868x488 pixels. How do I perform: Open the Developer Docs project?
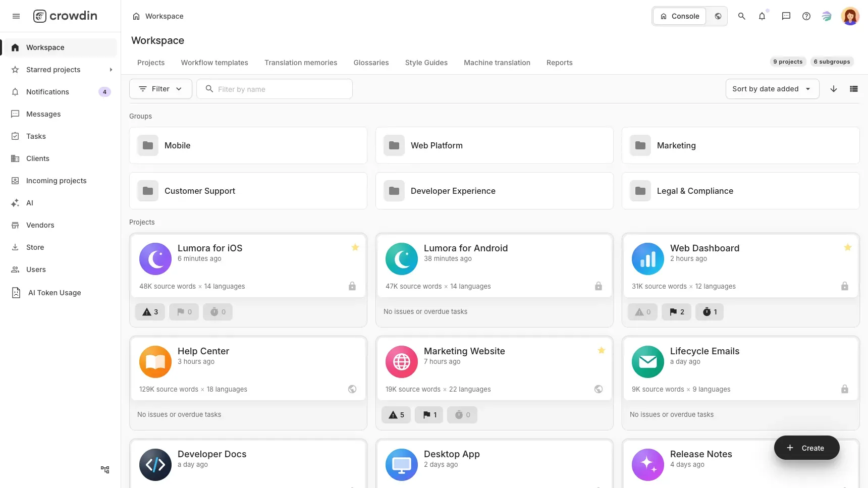[248, 463]
